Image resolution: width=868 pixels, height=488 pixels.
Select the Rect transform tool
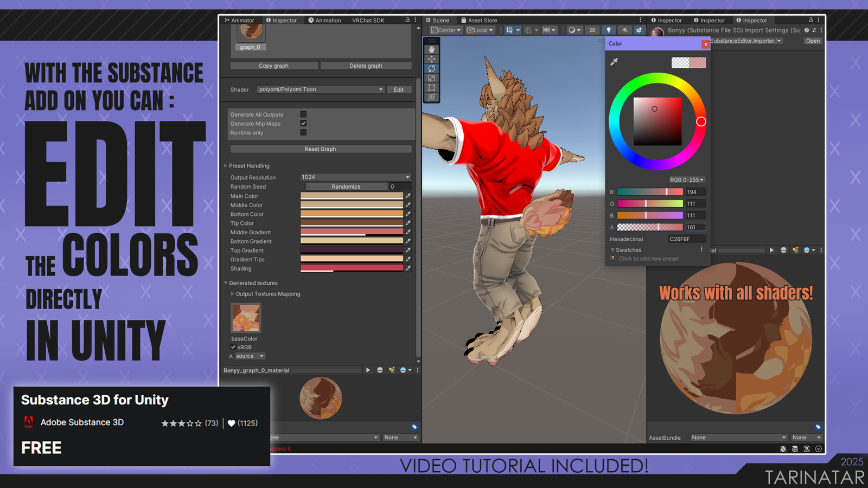[431, 88]
